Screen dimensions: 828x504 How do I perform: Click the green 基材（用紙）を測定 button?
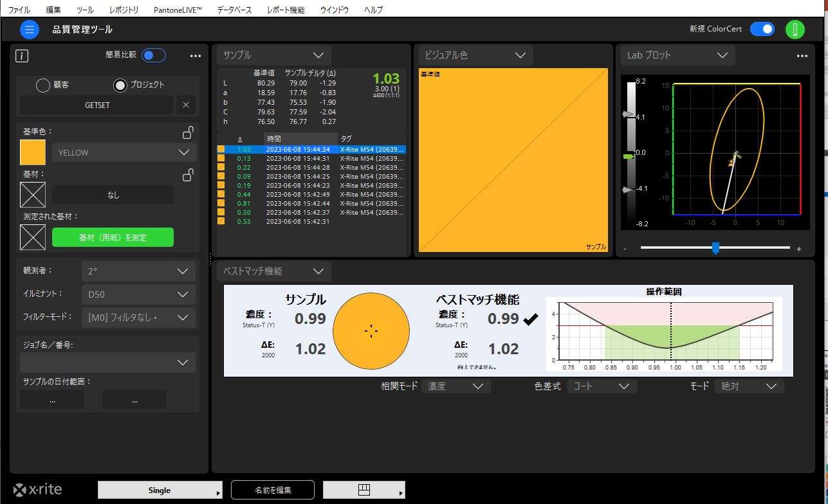pyautogui.click(x=113, y=237)
